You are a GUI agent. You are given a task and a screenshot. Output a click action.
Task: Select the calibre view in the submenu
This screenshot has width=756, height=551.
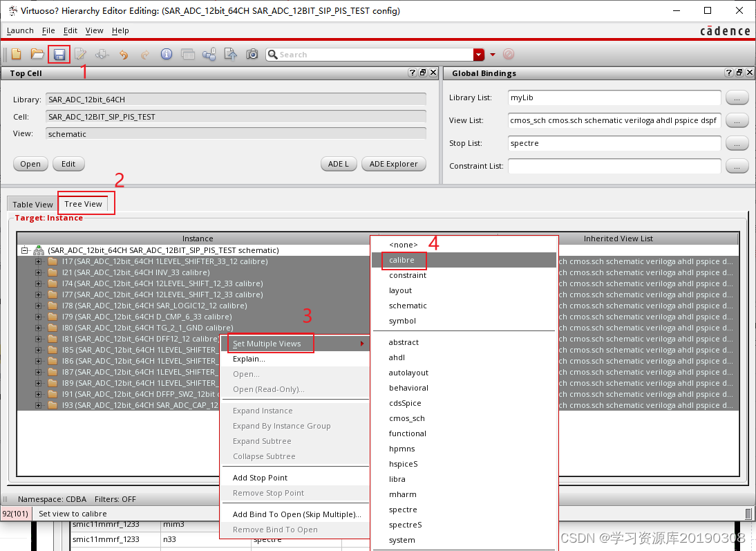click(x=404, y=260)
